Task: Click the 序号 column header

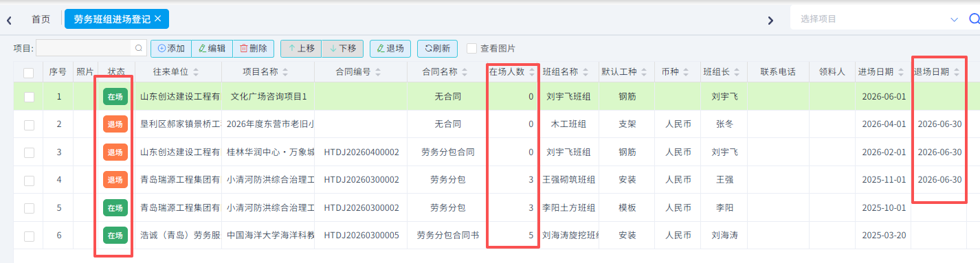Action: [58, 72]
